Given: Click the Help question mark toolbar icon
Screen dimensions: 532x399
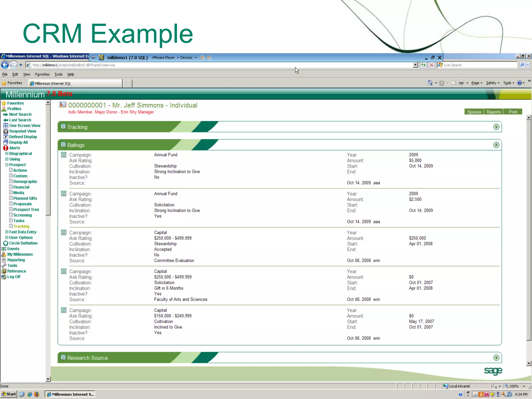Looking at the screenshot, I should [x=520, y=83].
